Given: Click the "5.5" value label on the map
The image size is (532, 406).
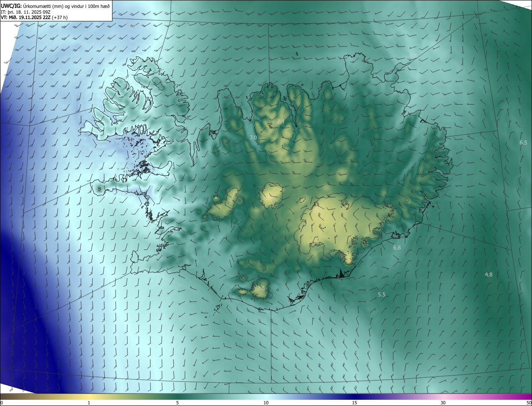Looking at the screenshot, I should coord(382,294).
